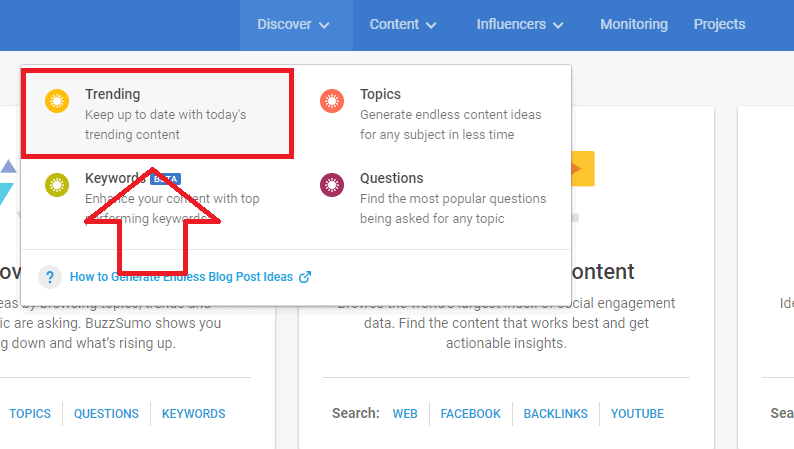Click the yellow Trending icon
This screenshot has width=794, height=449.
[58, 101]
